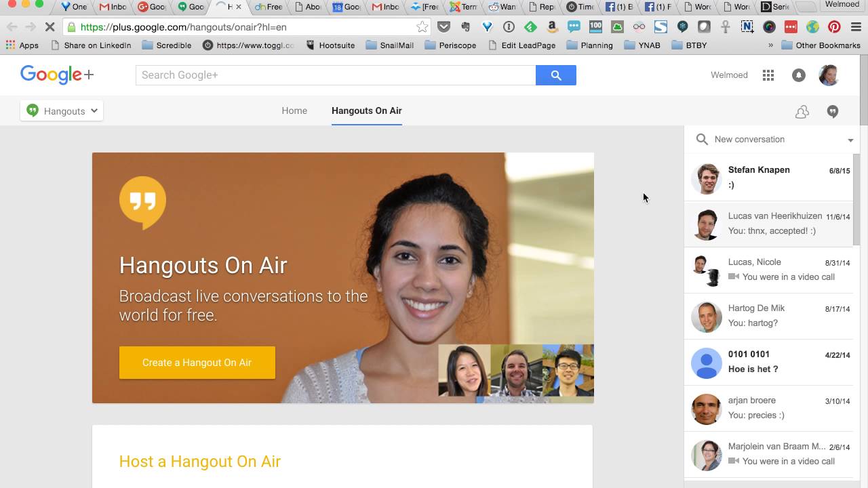
Task: Show the hidden bookmarks overflow chevron
Action: (770, 45)
